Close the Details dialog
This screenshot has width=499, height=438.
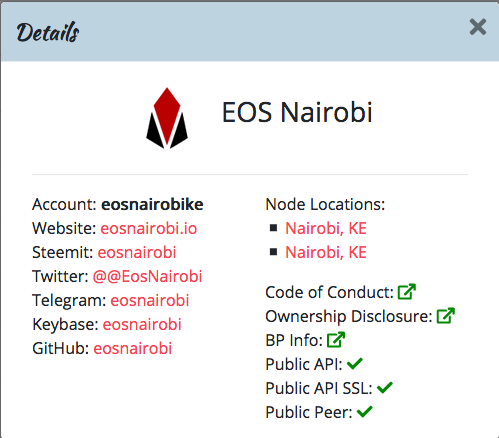click(x=478, y=27)
